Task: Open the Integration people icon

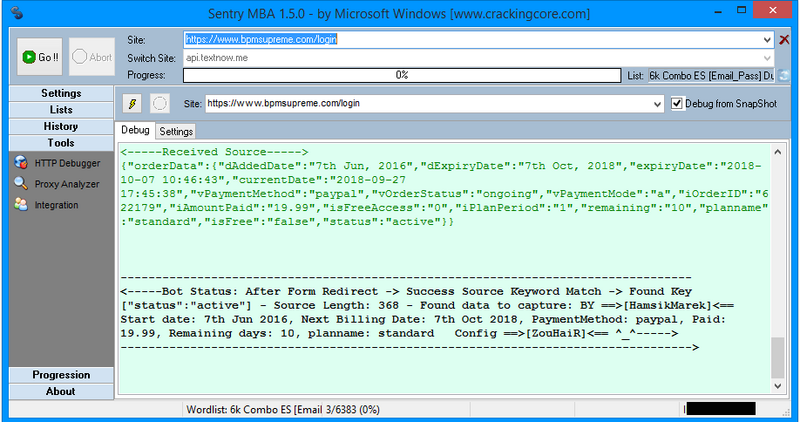Action: pyautogui.click(x=21, y=205)
